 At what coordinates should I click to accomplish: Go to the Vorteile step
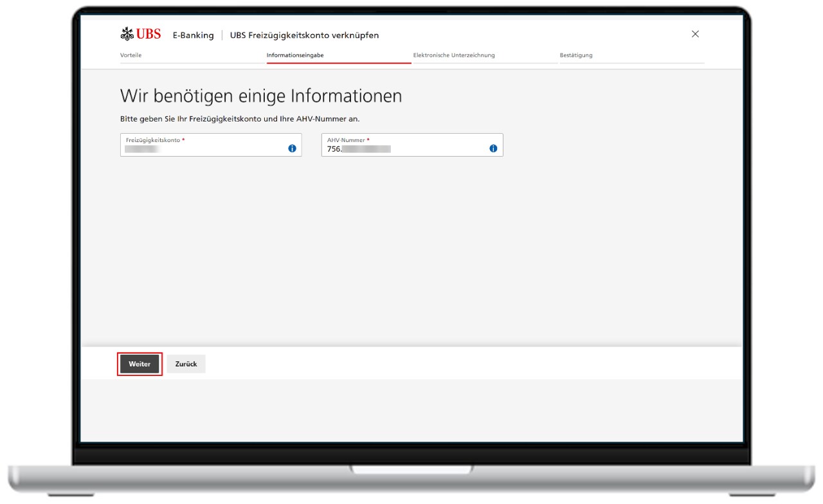click(131, 55)
